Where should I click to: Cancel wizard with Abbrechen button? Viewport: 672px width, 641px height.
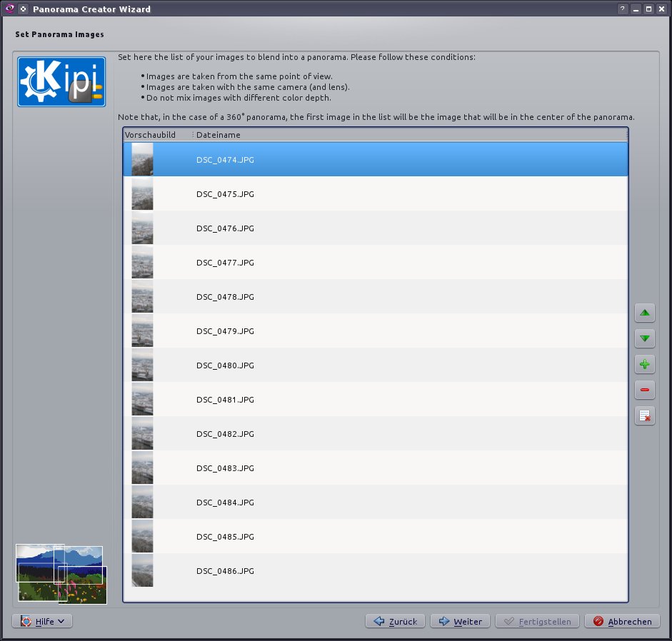point(622,621)
